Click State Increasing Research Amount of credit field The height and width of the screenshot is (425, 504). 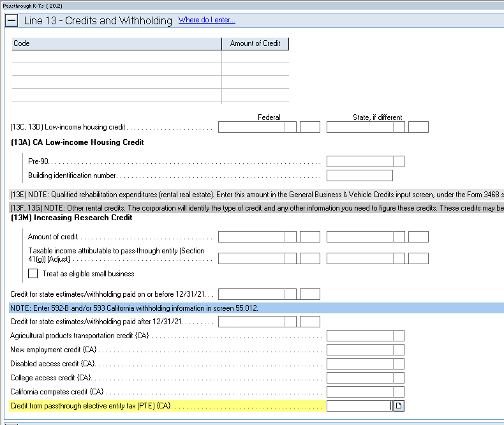point(360,237)
